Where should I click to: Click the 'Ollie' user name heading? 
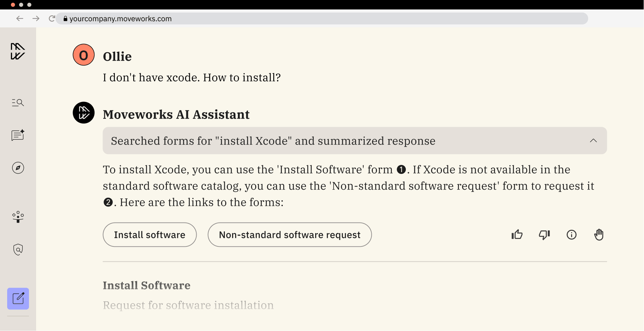click(x=117, y=57)
